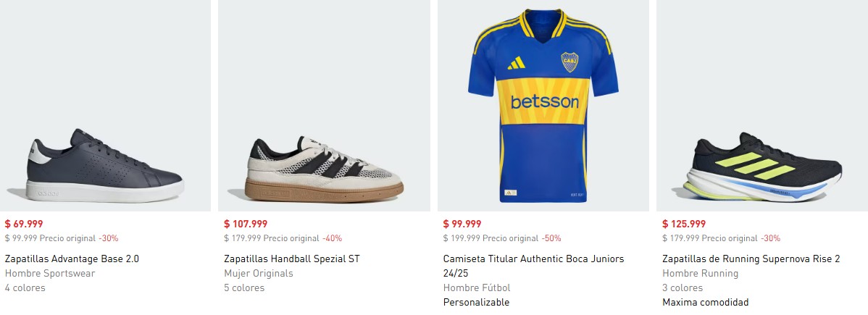The height and width of the screenshot is (315, 868).
Task: Click the -50% discount label
Action: [x=551, y=238]
